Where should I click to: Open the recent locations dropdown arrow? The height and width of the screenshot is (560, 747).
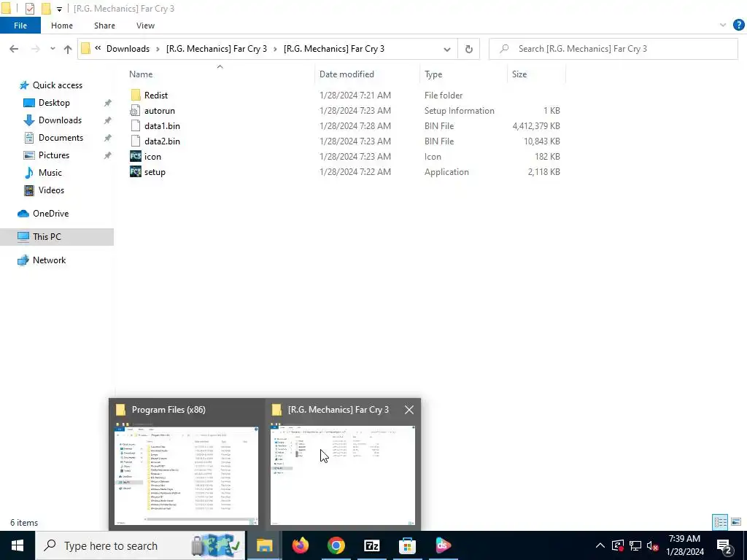tap(53, 49)
